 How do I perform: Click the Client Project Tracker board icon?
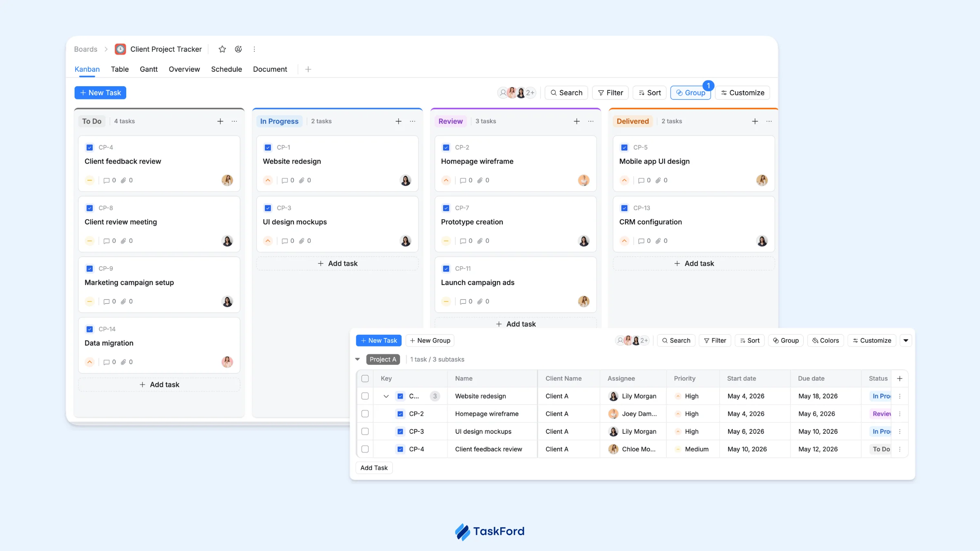120,49
